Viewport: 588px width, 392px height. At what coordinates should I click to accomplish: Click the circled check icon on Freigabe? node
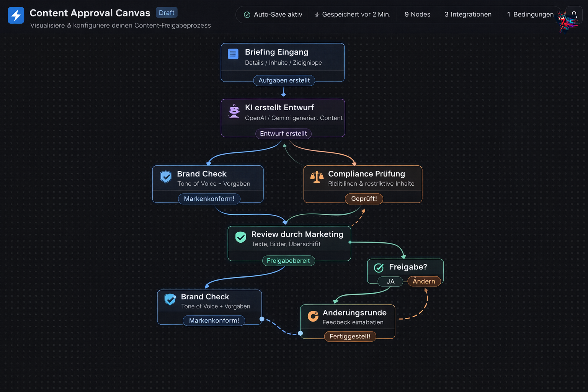[379, 267]
